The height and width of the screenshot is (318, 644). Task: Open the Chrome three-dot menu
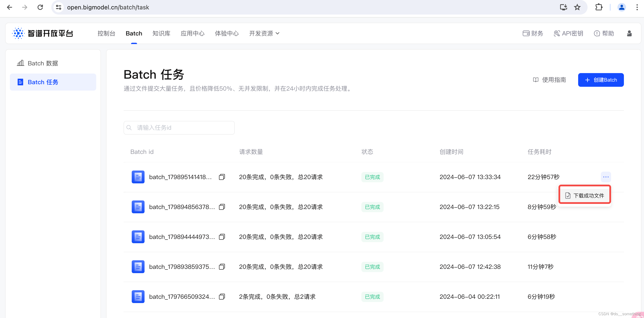pos(638,7)
